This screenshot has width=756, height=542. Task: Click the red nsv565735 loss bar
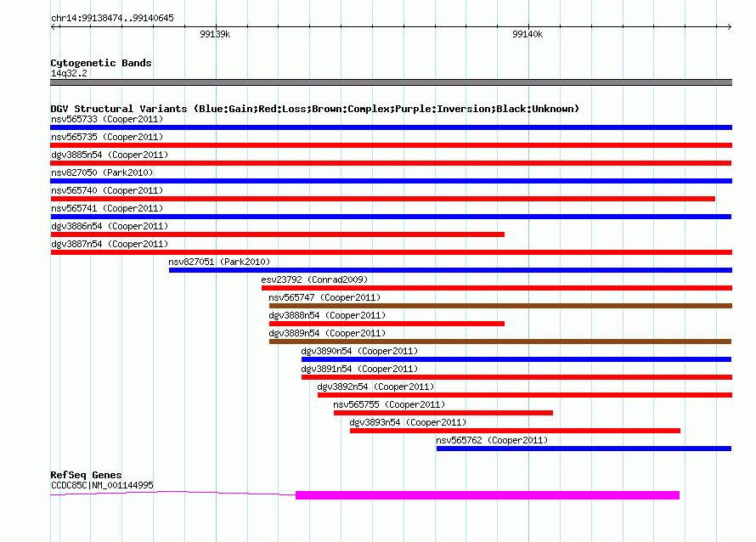point(391,145)
